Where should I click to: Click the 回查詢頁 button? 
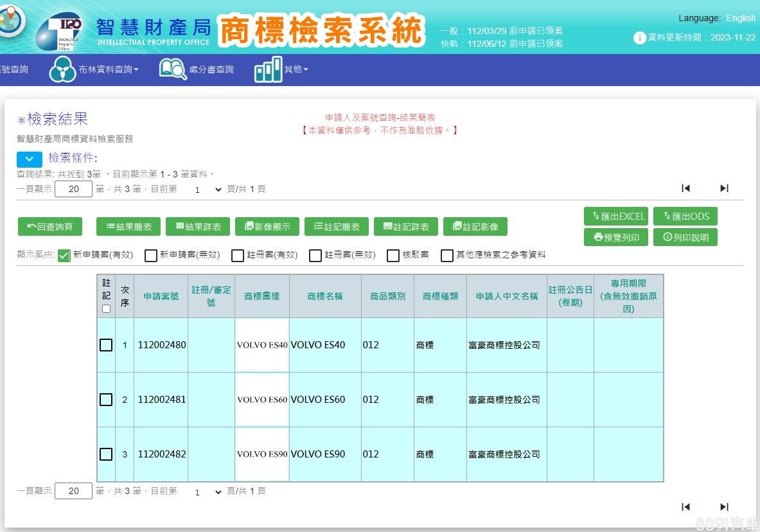(50, 226)
